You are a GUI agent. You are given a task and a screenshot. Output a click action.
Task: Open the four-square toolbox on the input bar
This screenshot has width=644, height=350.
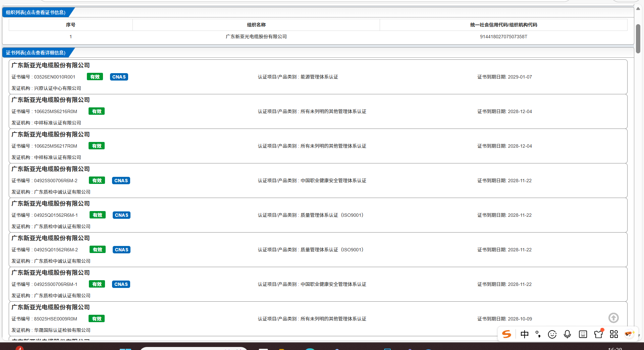coord(614,334)
